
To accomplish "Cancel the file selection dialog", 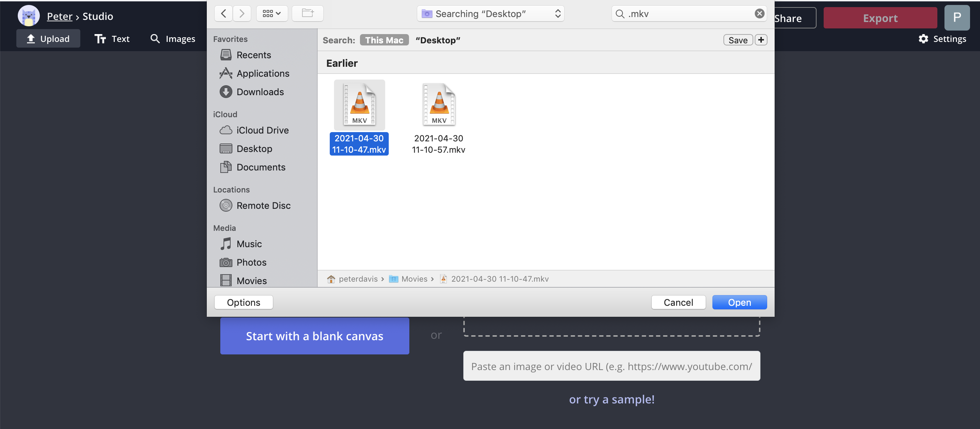I will click(x=678, y=302).
